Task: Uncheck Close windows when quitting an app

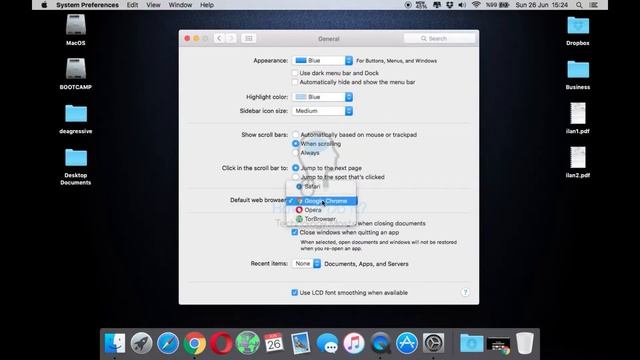Action: pyautogui.click(x=295, y=232)
